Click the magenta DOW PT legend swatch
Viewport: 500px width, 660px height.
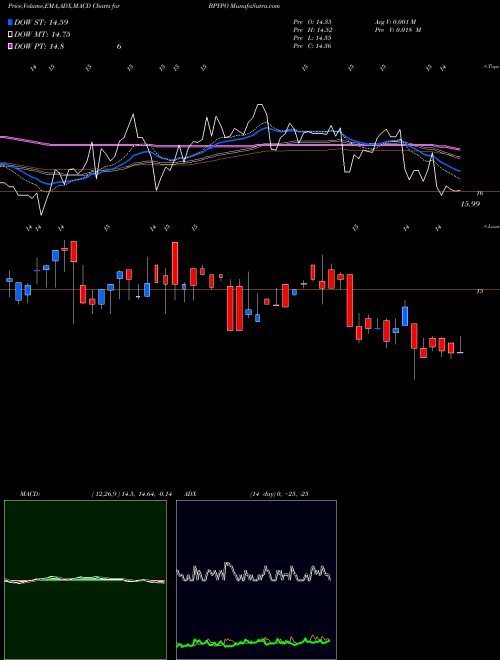tap(10, 47)
